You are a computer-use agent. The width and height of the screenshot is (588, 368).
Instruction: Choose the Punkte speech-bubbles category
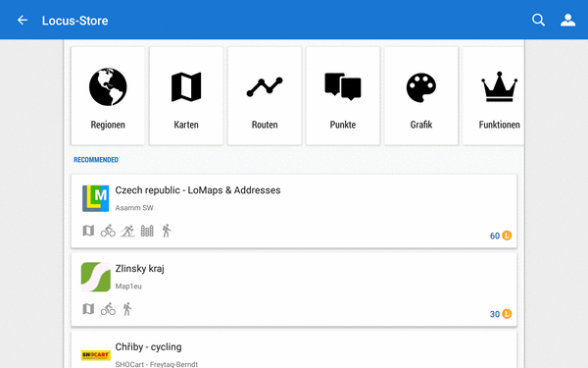pos(343,96)
